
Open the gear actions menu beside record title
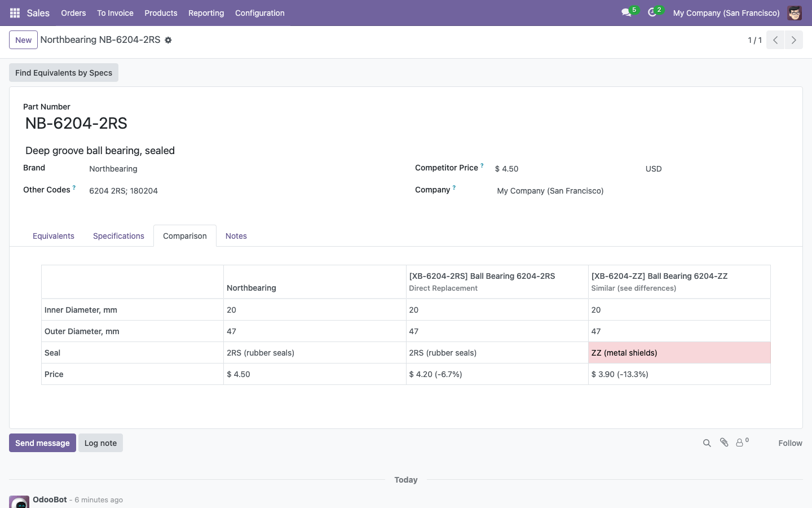coord(168,40)
